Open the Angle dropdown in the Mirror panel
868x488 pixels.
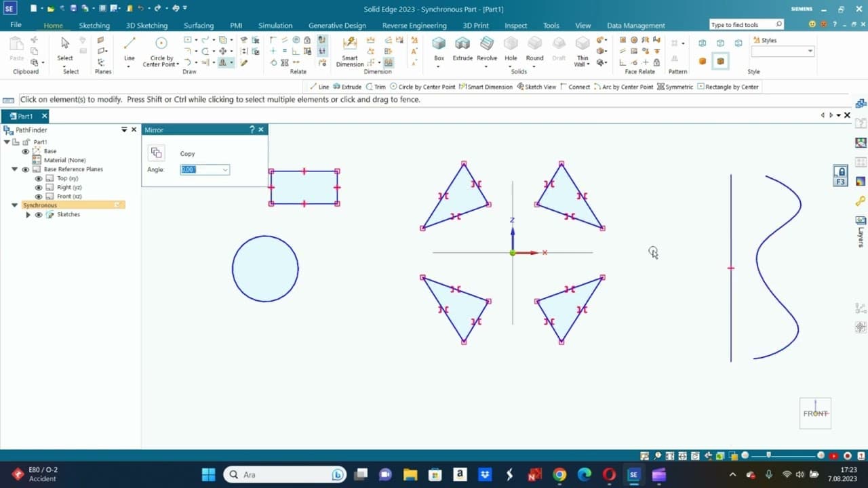[225, 169]
